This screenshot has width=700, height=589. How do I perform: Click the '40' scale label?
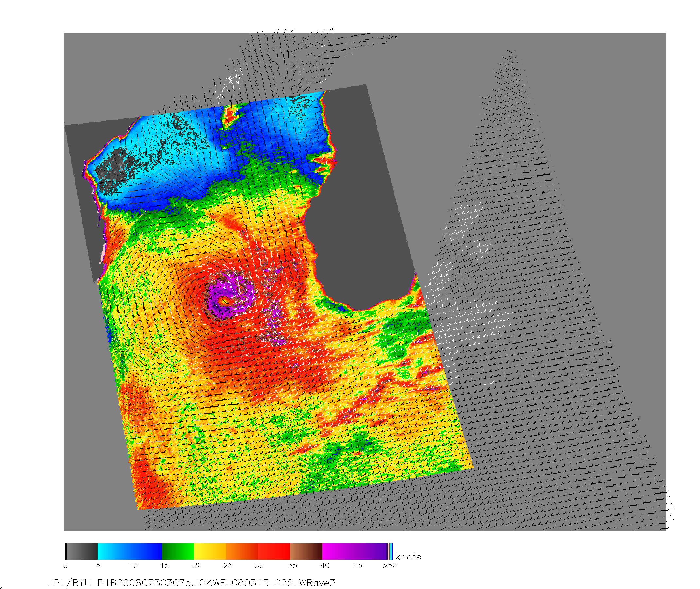click(325, 566)
